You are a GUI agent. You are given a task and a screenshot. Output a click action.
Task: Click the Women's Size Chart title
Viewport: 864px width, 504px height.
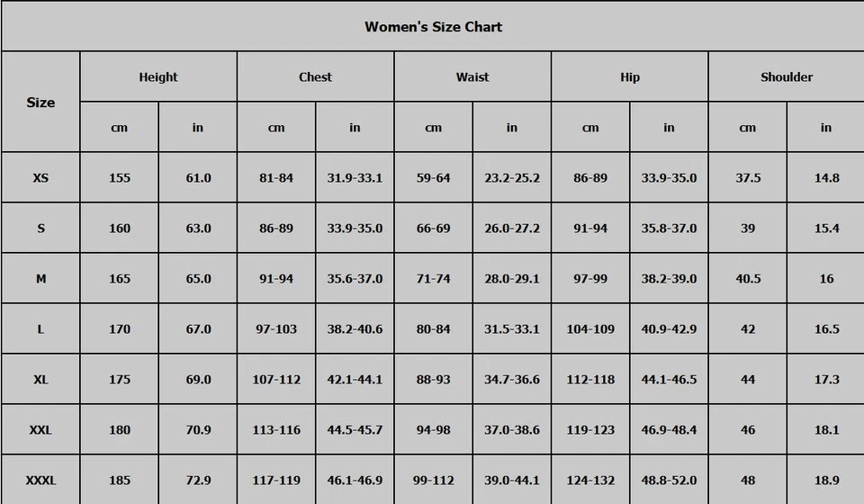tap(433, 26)
